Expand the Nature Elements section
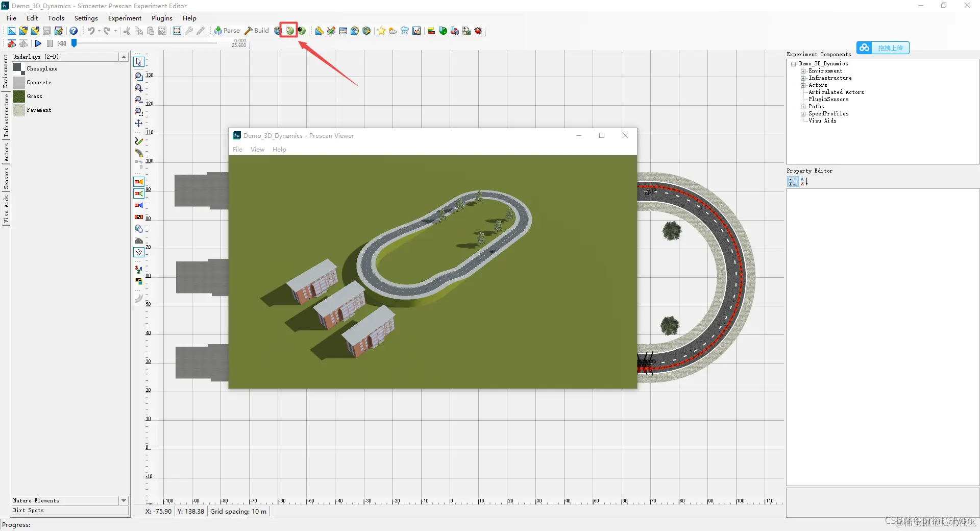Viewport: 980px width, 531px height. pyautogui.click(x=124, y=500)
